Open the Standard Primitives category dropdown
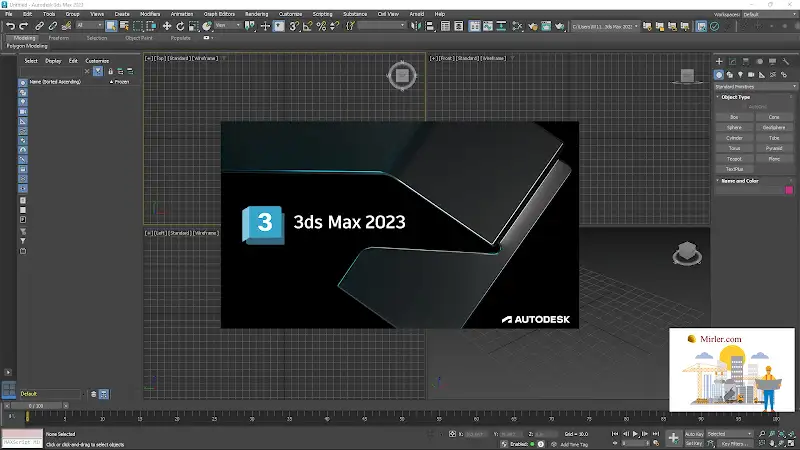The width and height of the screenshot is (800, 450). (x=755, y=87)
